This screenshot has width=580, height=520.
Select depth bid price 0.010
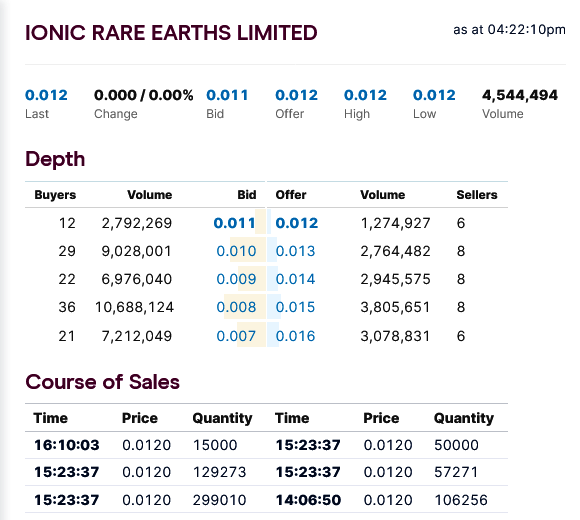236,251
